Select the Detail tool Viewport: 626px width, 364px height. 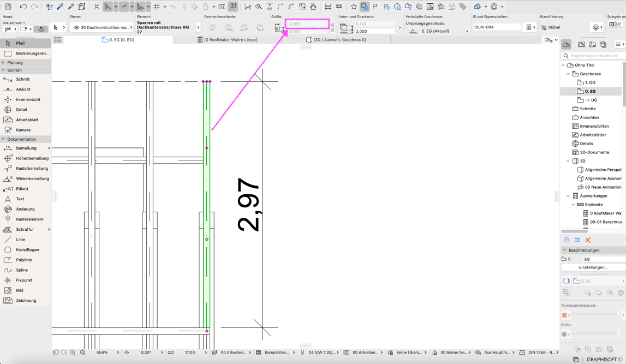click(26, 110)
